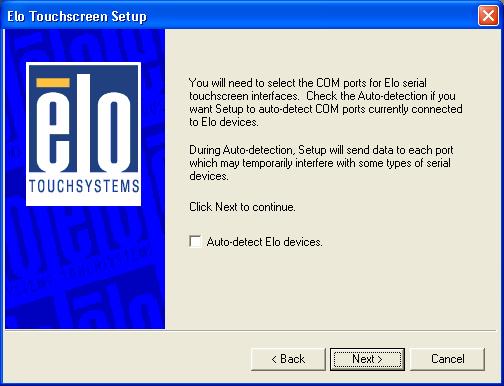Go back with the Back button
504x386 pixels.
(x=288, y=359)
